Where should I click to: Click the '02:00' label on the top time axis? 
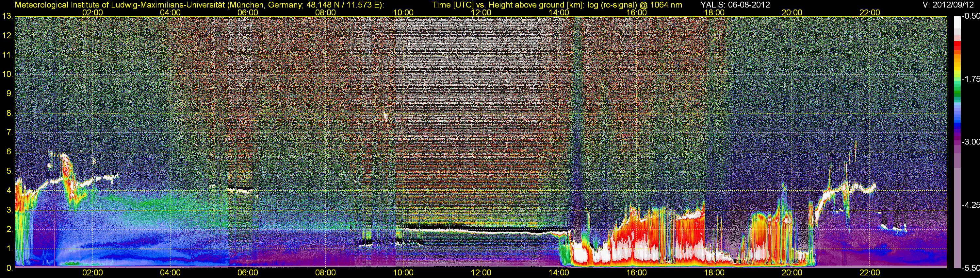[92, 12]
